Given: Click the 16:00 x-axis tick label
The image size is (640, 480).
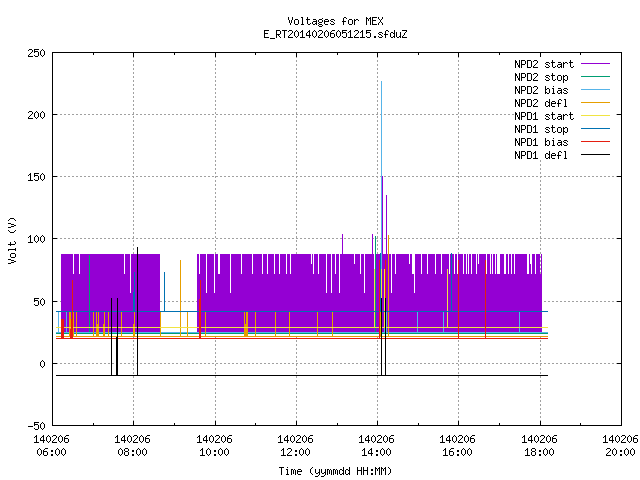Looking at the screenshot, I should tap(457, 452).
